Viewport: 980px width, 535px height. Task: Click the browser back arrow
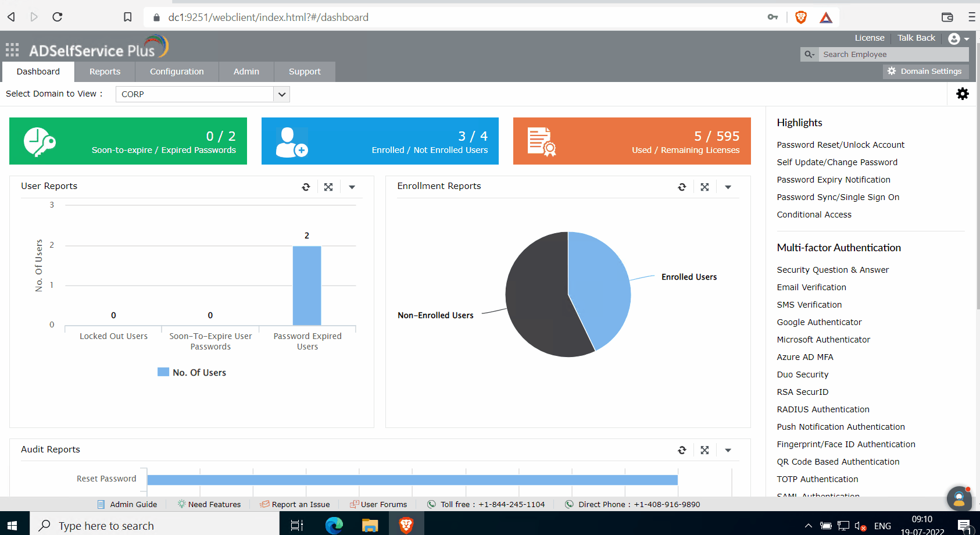[11, 17]
